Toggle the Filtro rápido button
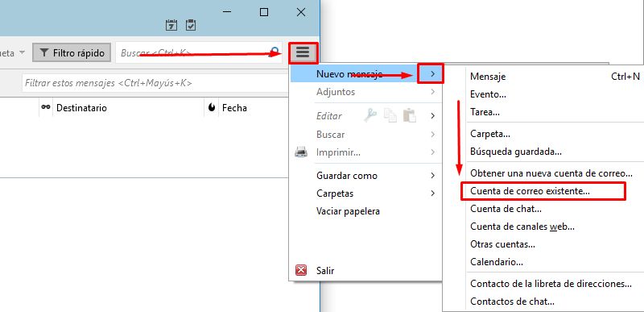The height and width of the screenshot is (312, 644). click(72, 53)
